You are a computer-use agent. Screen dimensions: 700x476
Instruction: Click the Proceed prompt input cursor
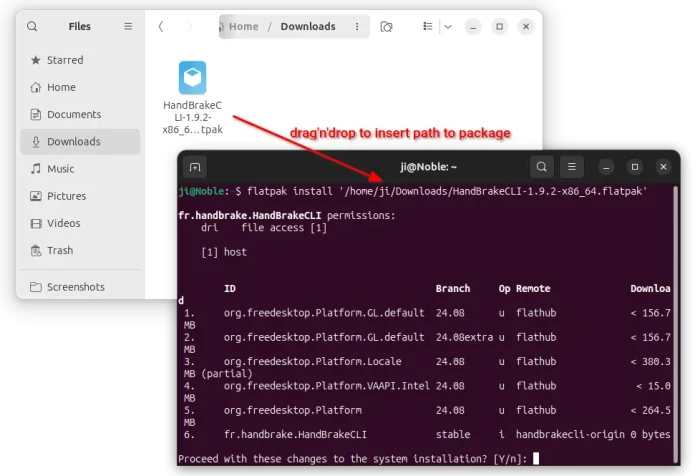pyautogui.click(x=536, y=459)
